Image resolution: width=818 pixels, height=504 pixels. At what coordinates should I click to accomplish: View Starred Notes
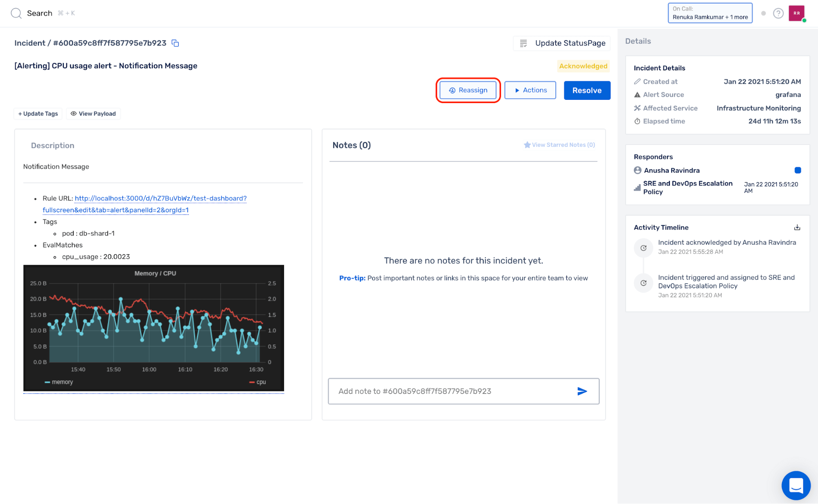tap(559, 145)
